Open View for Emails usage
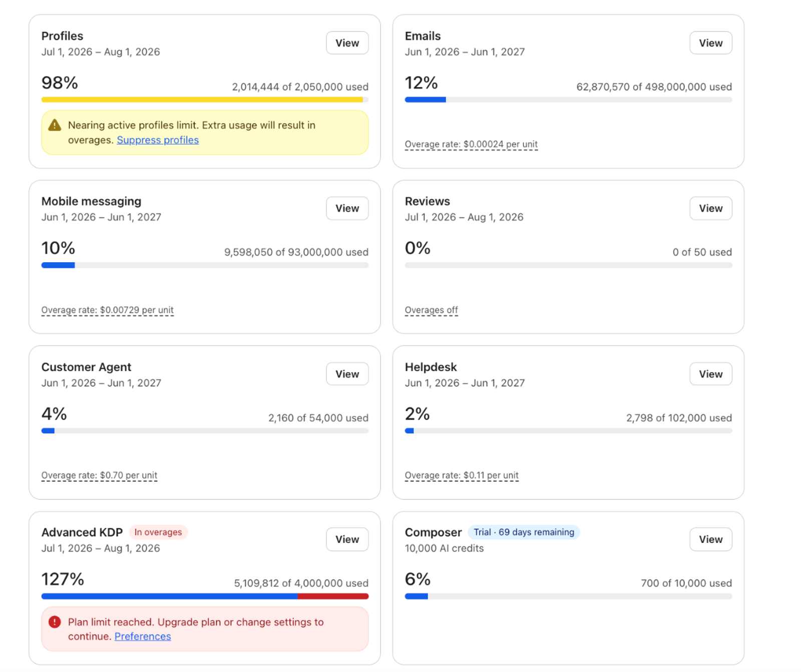 coord(710,43)
